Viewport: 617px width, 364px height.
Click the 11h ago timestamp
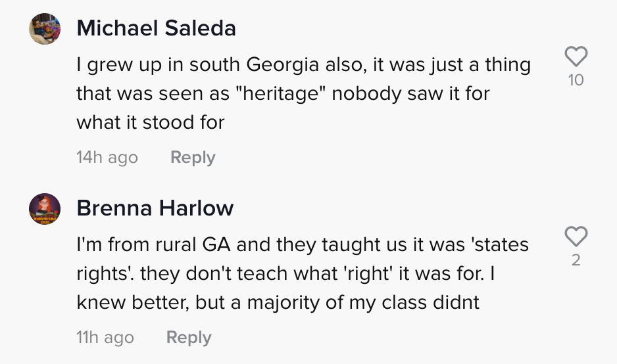click(x=105, y=337)
